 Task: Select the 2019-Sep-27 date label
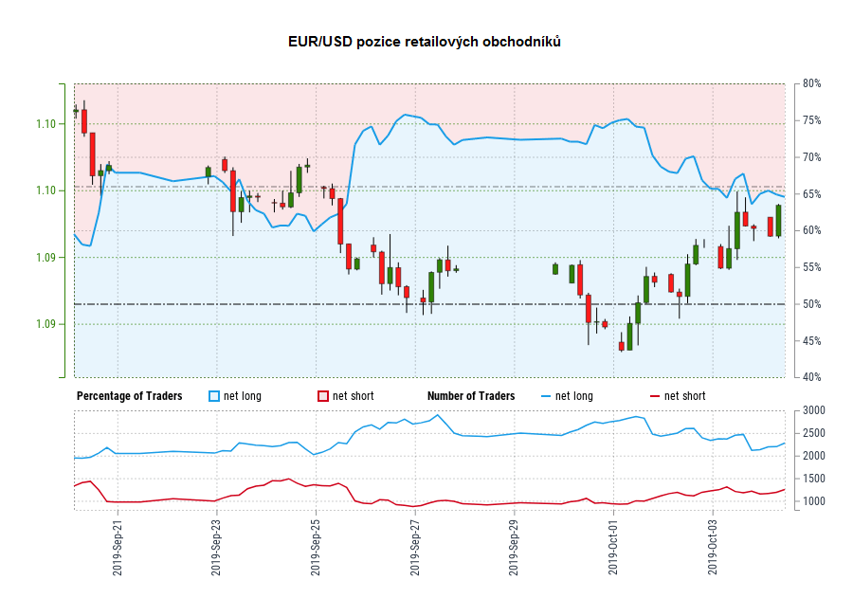pyautogui.click(x=415, y=548)
